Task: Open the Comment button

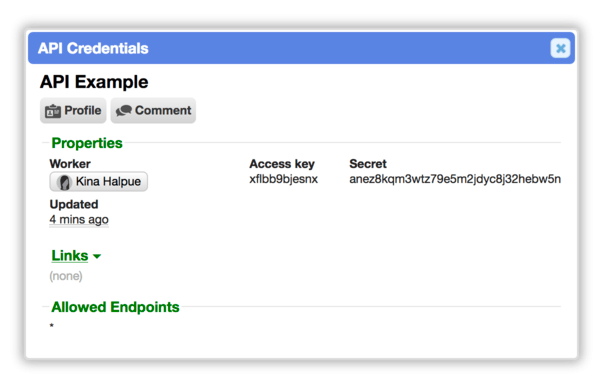Action: (153, 111)
